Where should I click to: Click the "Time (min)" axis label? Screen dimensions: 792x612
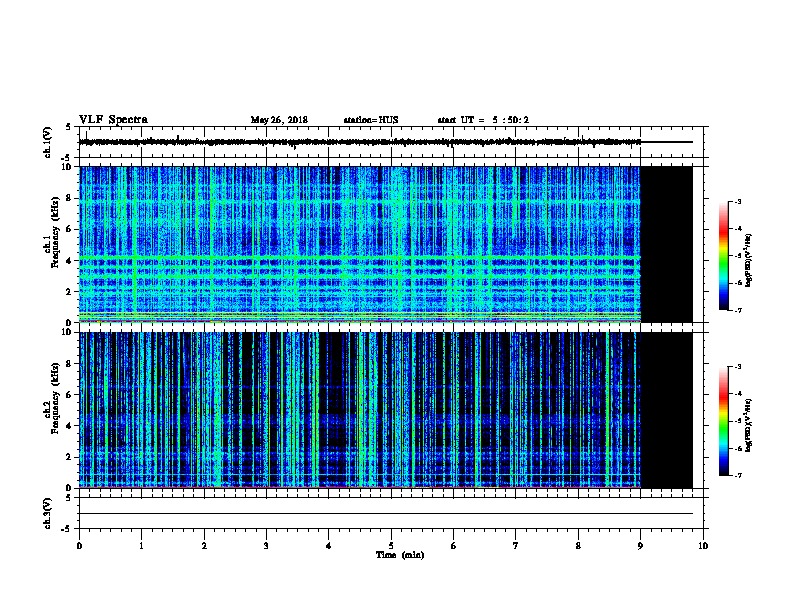tap(400, 555)
